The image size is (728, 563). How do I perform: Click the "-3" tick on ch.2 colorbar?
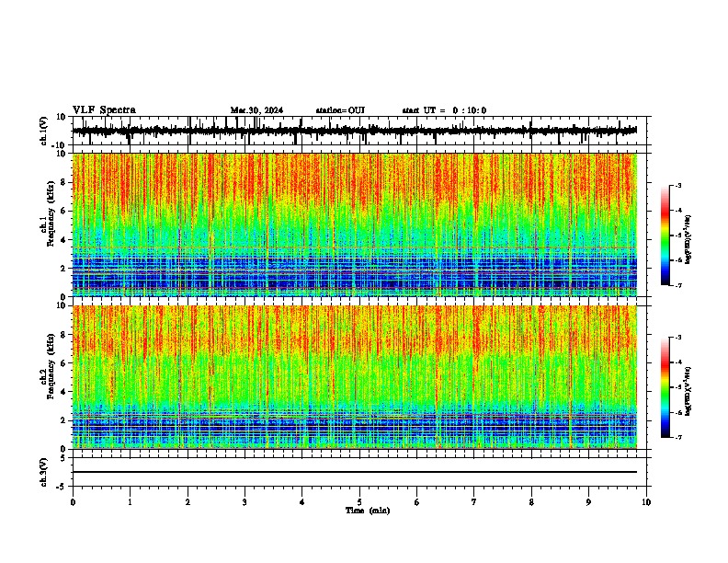pos(677,338)
